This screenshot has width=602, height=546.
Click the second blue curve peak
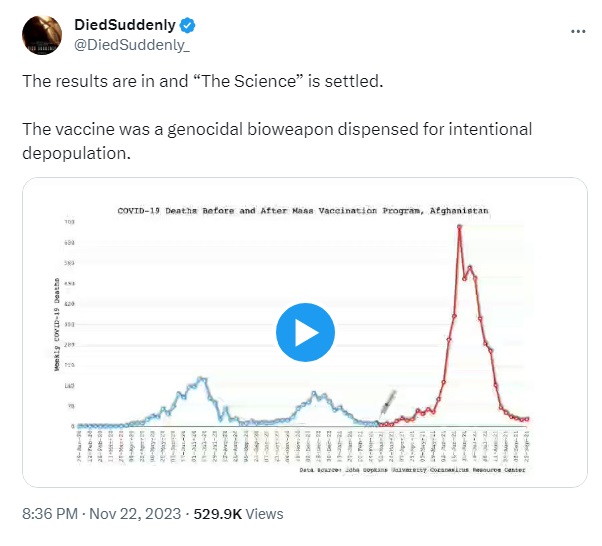(314, 393)
